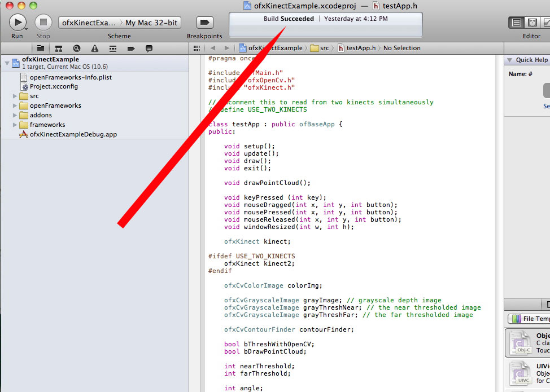Click the Build Succeeded status
The width and height of the screenshot is (550, 392).
289,19
